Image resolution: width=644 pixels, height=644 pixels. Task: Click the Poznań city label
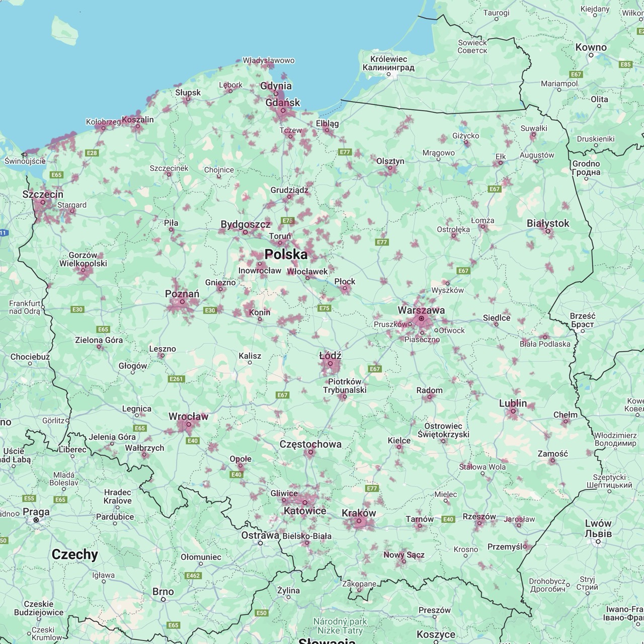[182, 294]
